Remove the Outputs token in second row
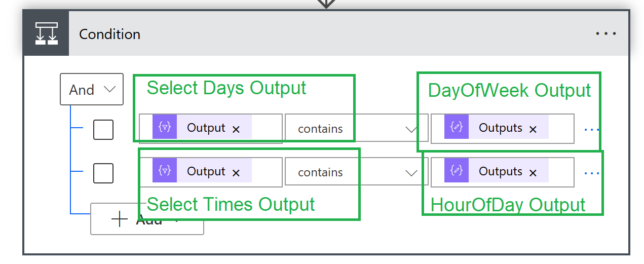The image size is (644, 264). coord(533,173)
